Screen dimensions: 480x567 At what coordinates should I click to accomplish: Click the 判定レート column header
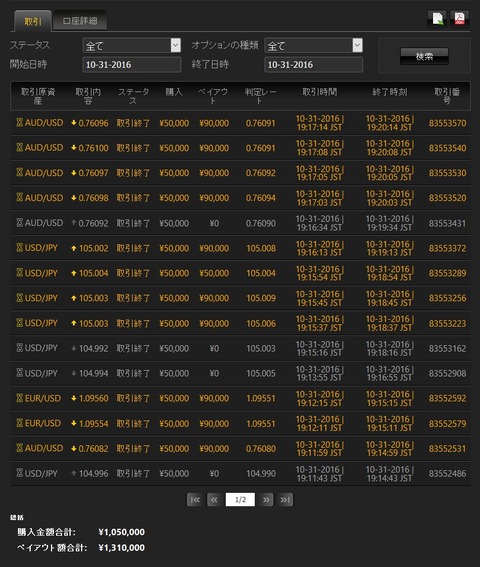coord(260,96)
